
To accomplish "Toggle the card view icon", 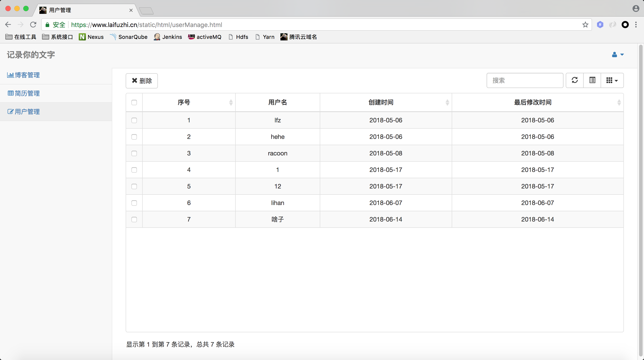I will point(592,80).
